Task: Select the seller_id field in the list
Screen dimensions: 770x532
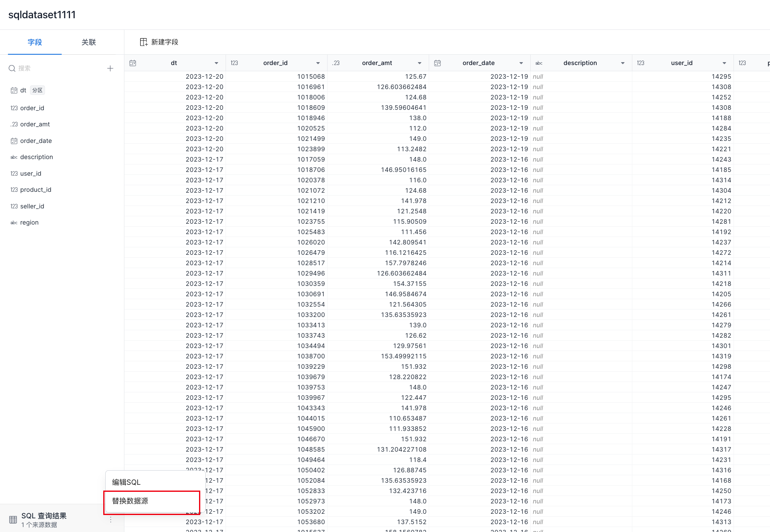Action: point(32,206)
